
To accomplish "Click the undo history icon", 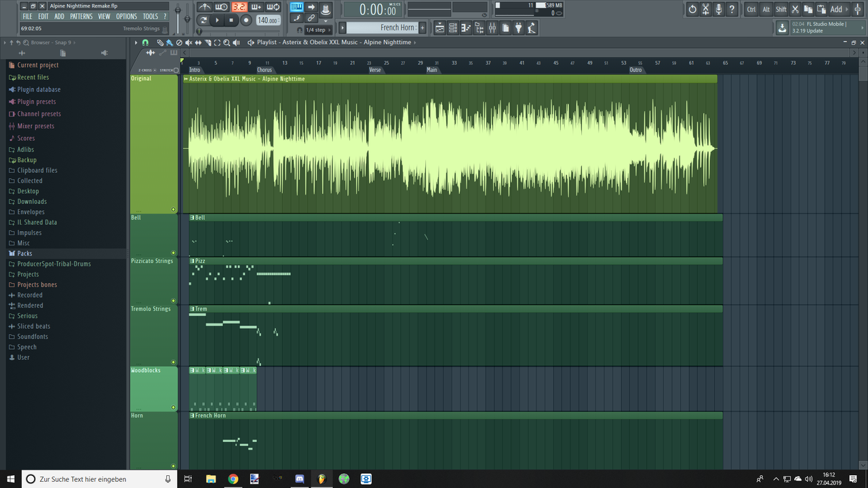I will click(692, 9).
